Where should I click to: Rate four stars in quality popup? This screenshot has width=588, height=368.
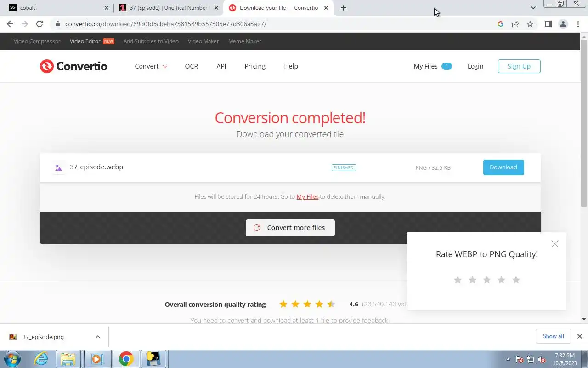point(501,280)
